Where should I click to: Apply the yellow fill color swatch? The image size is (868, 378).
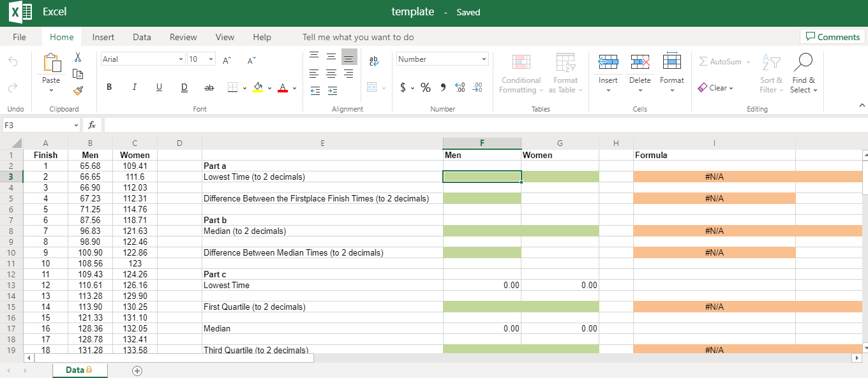[x=258, y=87]
